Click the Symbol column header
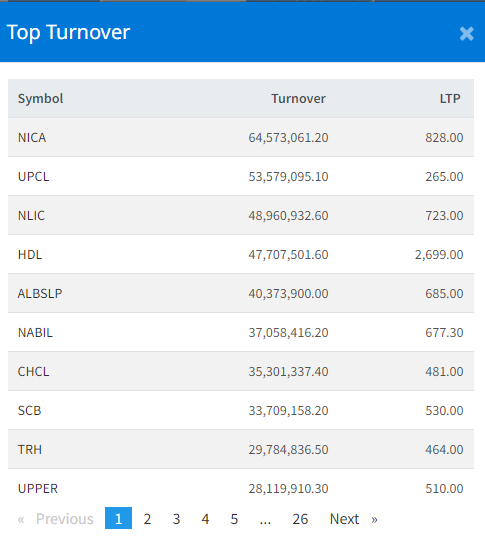Image resolution: width=485 pixels, height=557 pixels. point(41,98)
